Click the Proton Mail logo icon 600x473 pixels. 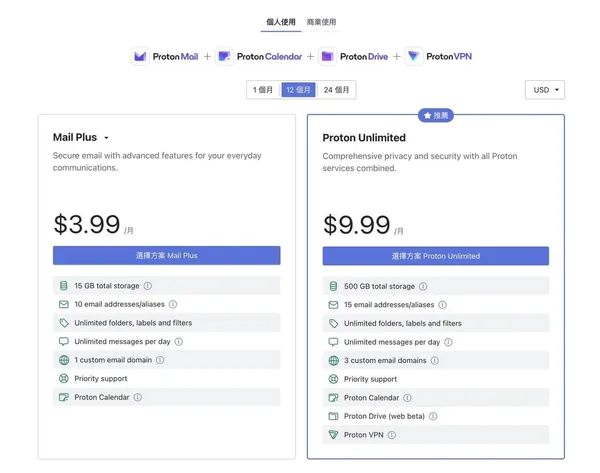coord(140,56)
